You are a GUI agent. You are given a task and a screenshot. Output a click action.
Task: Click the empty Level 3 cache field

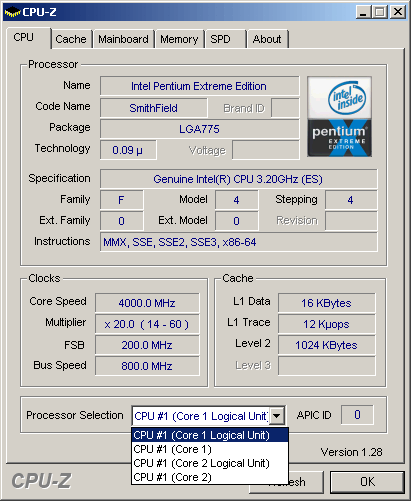click(327, 366)
